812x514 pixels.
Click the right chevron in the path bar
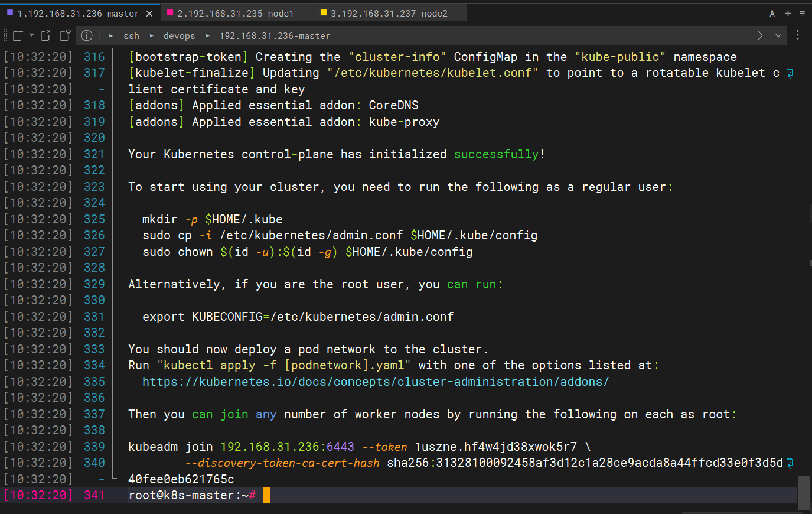(x=760, y=35)
